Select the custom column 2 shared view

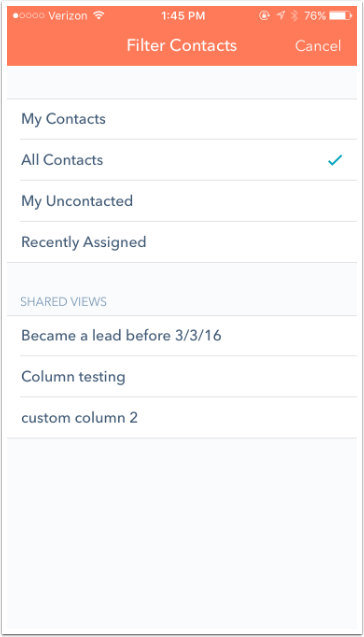coord(182,418)
